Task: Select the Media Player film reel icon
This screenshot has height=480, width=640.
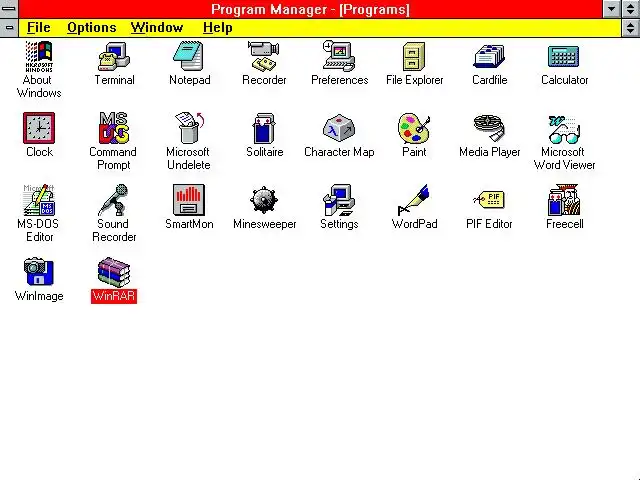Action: pyautogui.click(x=489, y=128)
